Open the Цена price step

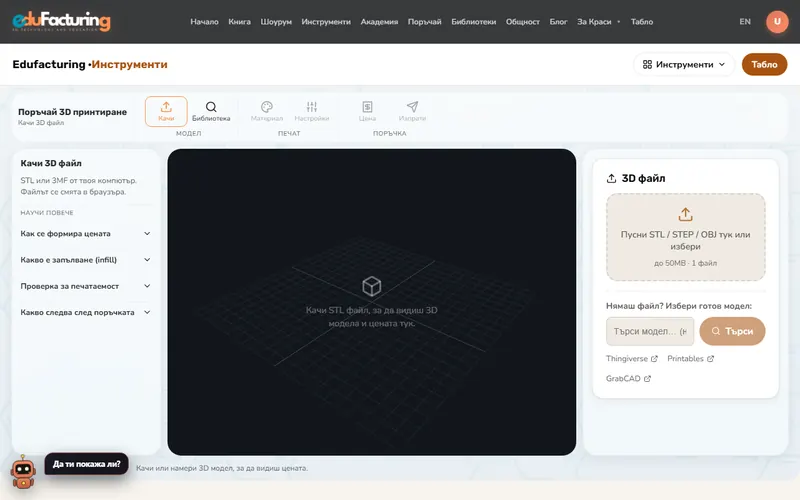click(367, 111)
